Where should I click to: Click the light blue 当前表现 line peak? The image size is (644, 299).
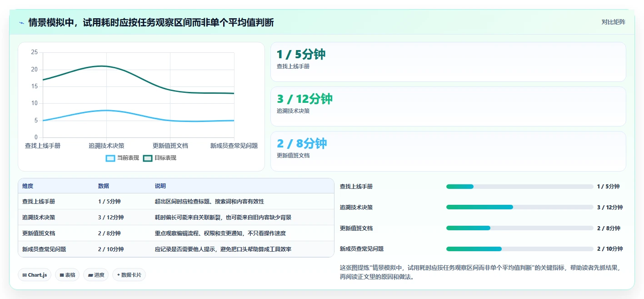click(x=106, y=110)
